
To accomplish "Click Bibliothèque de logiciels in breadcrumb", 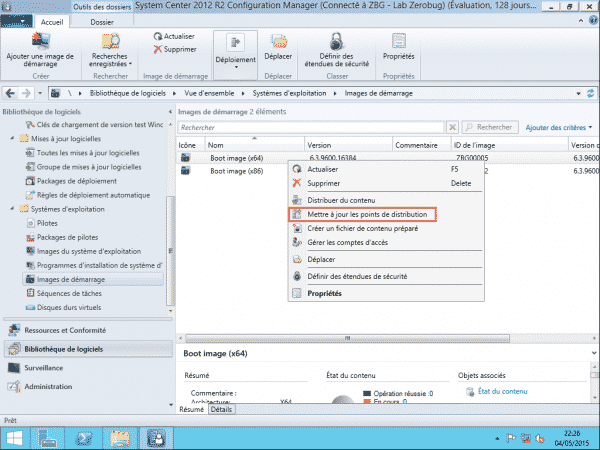I will pyautogui.click(x=128, y=93).
